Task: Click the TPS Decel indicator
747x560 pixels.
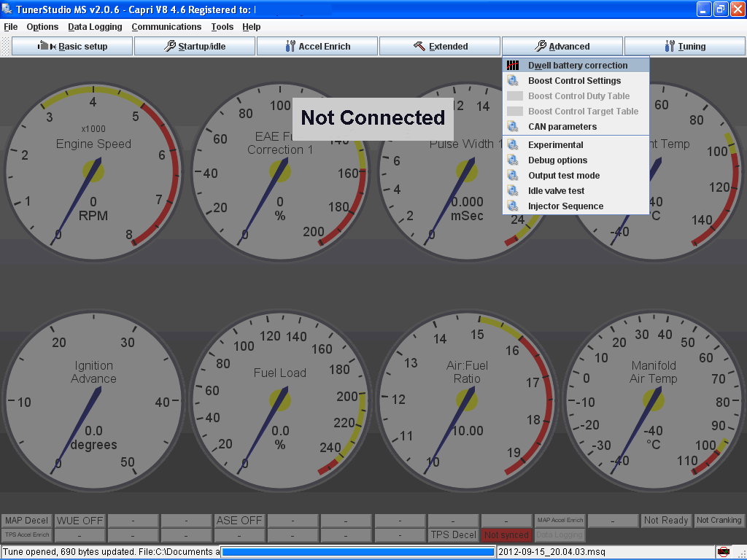Action: (x=453, y=534)
